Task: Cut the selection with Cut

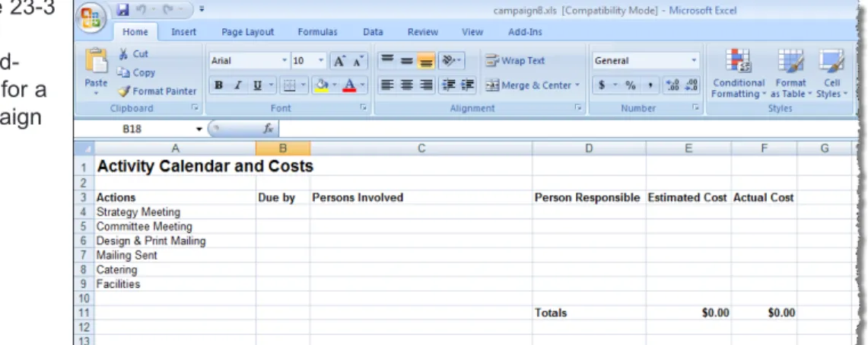Action: pyautogui.click(x=133, y=54)
